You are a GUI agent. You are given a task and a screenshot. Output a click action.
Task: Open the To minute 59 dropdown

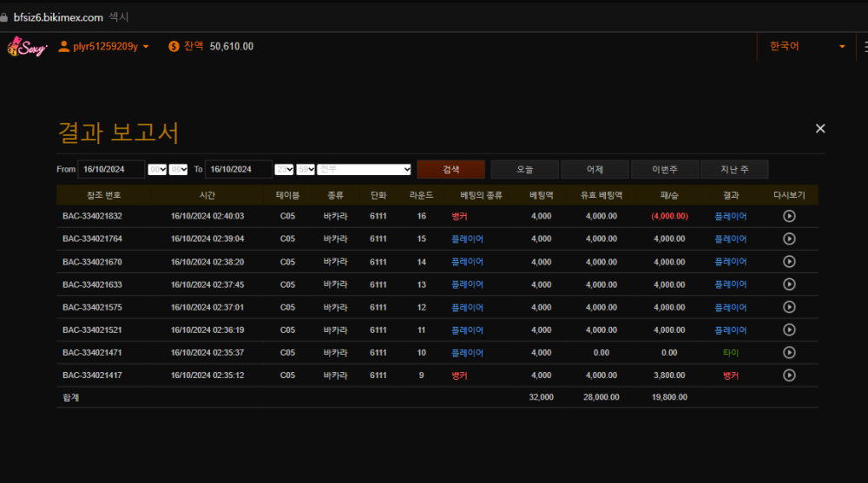point(306,170)
